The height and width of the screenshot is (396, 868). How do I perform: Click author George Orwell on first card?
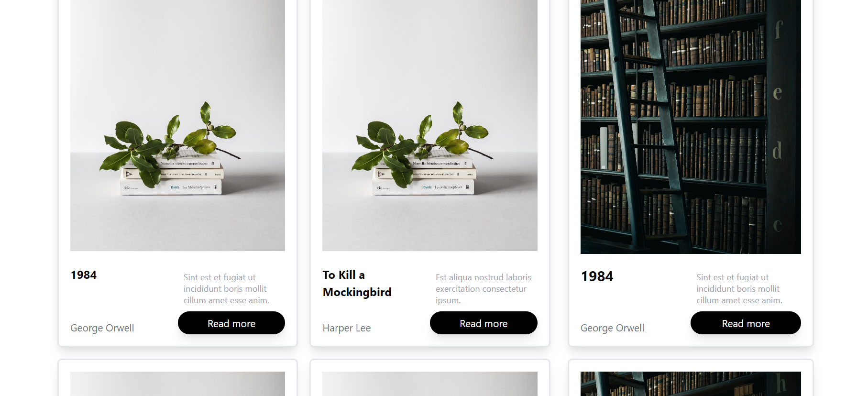pos(102,328)
